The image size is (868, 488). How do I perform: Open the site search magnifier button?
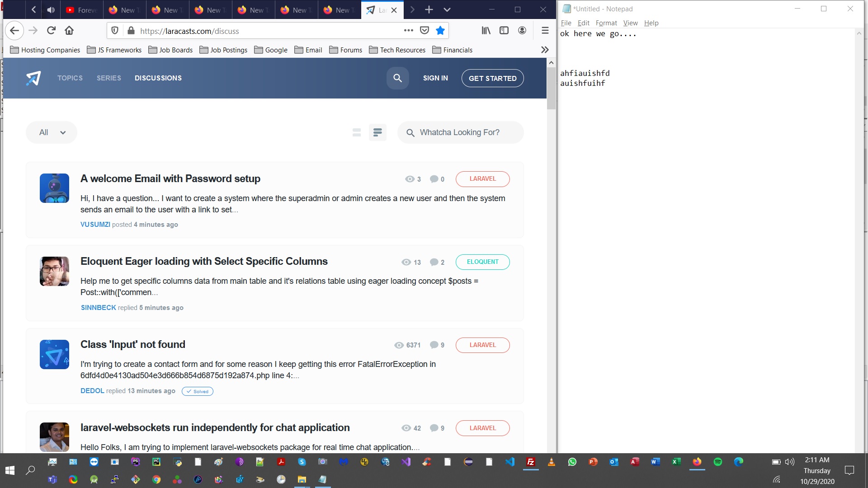click(397, 78)
